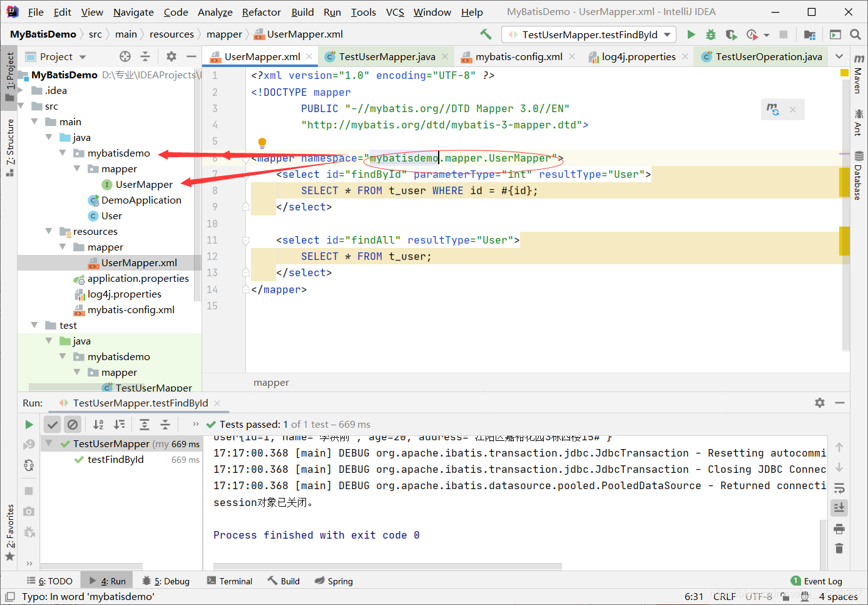
Task: Hide the Project tool window
Action: (191, 56)
